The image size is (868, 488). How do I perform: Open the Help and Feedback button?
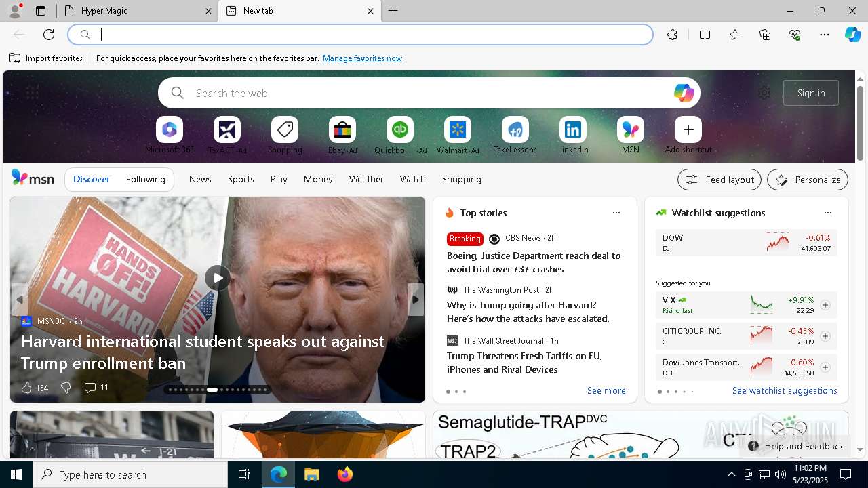click(x=795, y=446)
